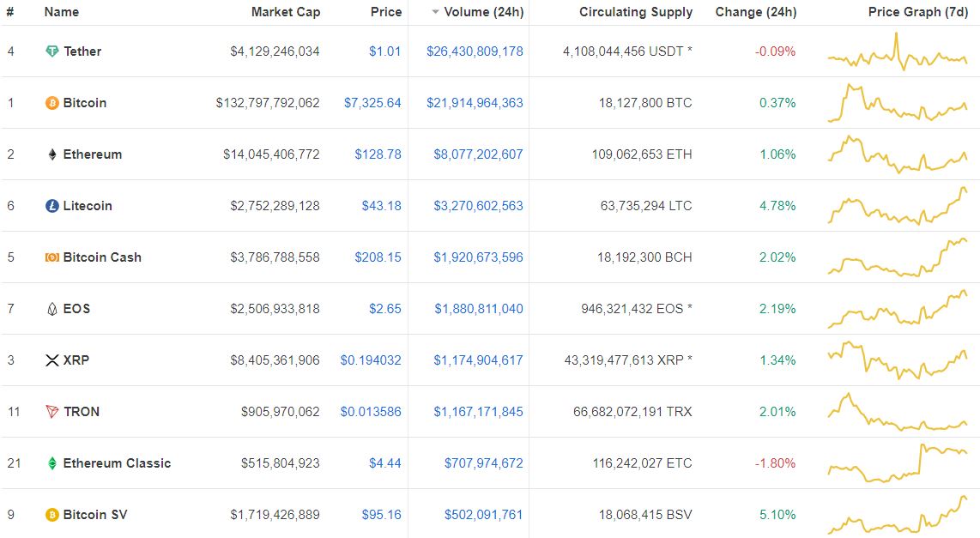Open the EOS coin name link
Viewport: 980px width, 538px height.
point(76,309)
